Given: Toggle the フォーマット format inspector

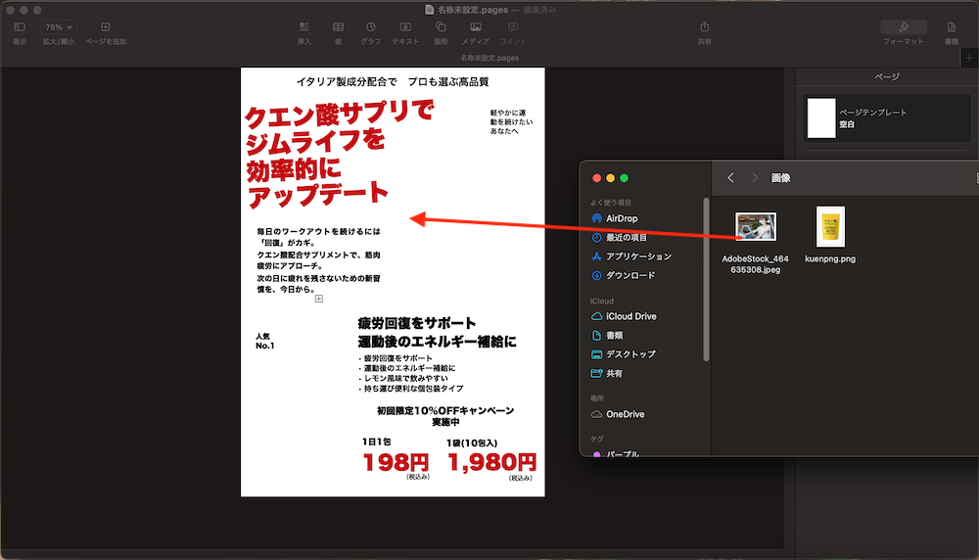Looking at the screenshot, I should [x=904, y=26].
